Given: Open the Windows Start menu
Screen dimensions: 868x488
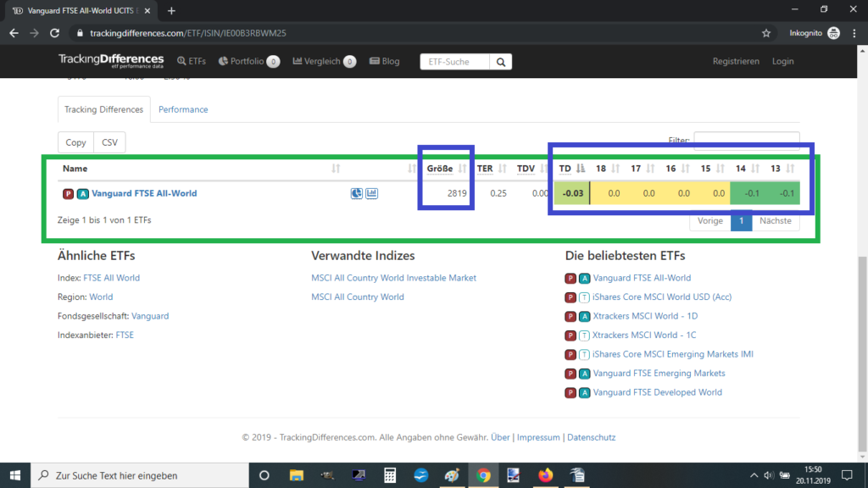Looking at the screenshot, I should [x=15, y=475].
